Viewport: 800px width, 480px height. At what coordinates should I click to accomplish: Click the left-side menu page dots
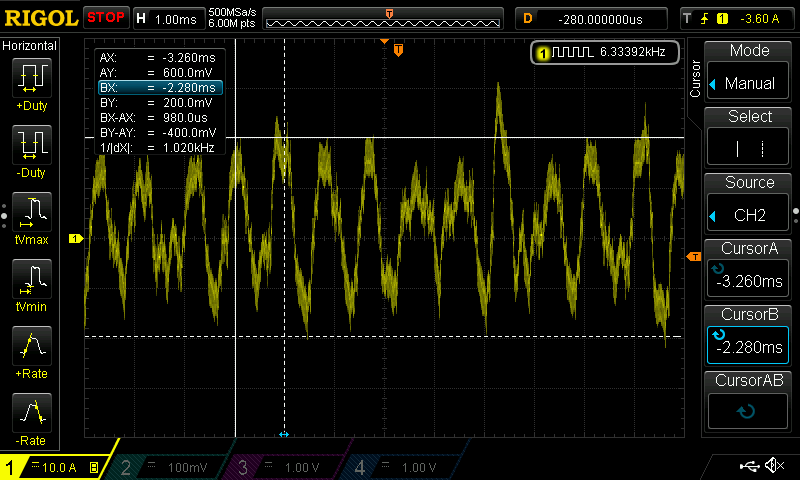tap(4, 216)
